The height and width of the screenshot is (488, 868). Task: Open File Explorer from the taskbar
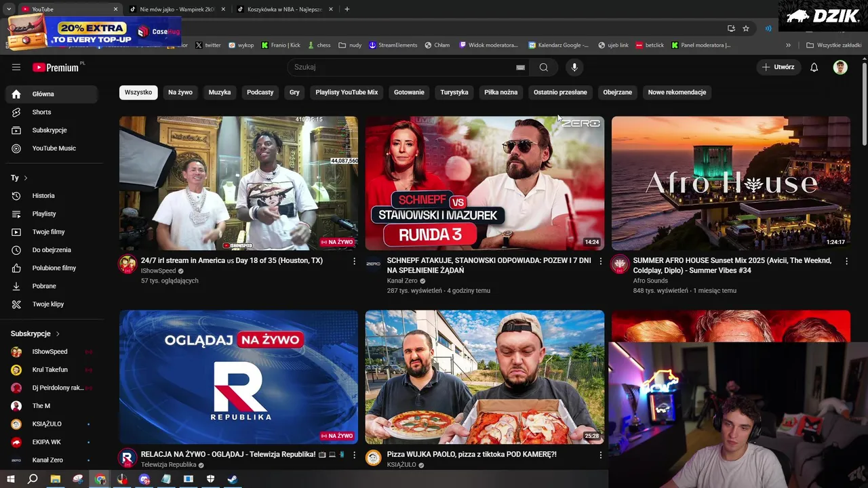click(x=56, y=479)
